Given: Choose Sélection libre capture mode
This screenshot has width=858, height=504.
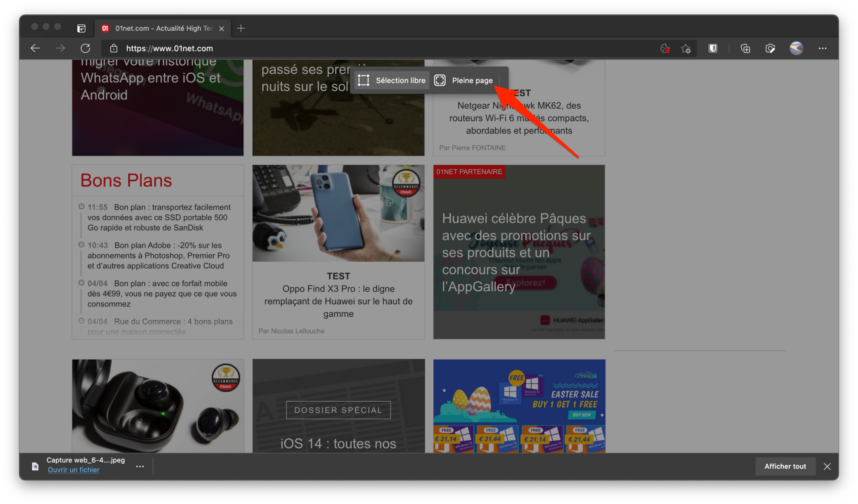Looking at the screenshot, I should [x=392, y=80].
